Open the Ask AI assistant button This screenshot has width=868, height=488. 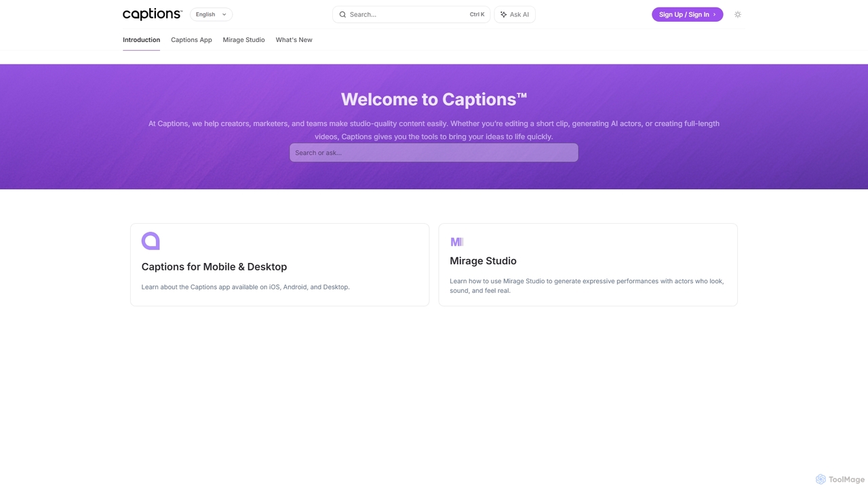(515, 14)
